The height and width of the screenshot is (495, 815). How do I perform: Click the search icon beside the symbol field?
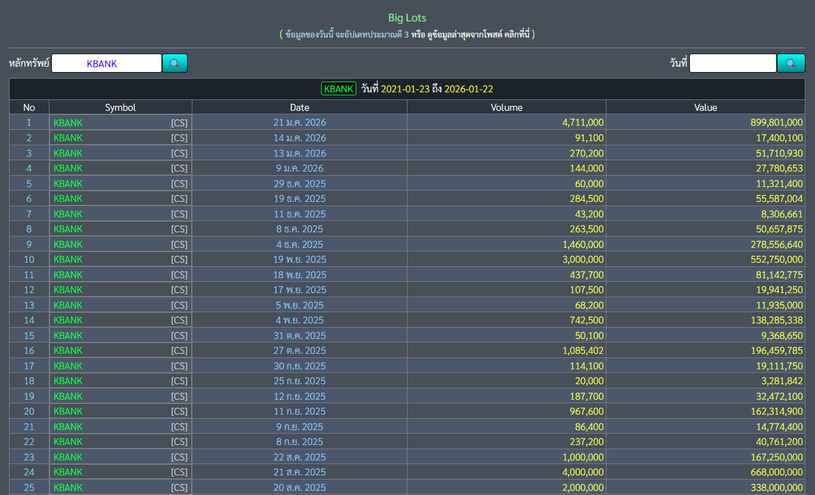pos(175,63)
